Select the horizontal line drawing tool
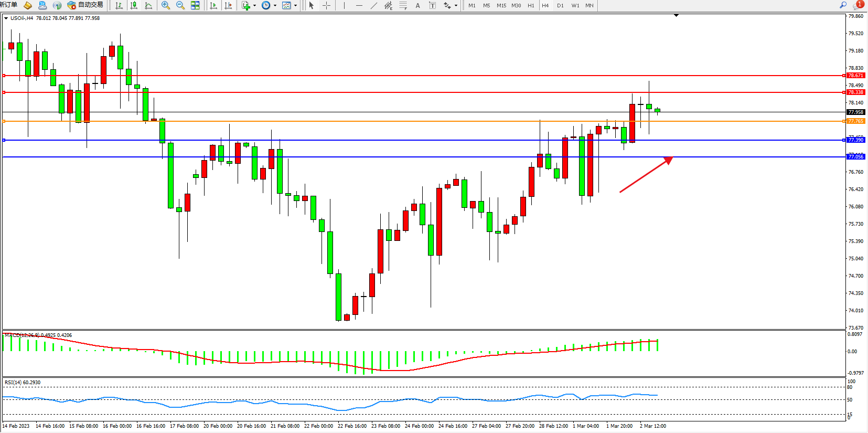The image size is (868, 433). tap(359, 5)
